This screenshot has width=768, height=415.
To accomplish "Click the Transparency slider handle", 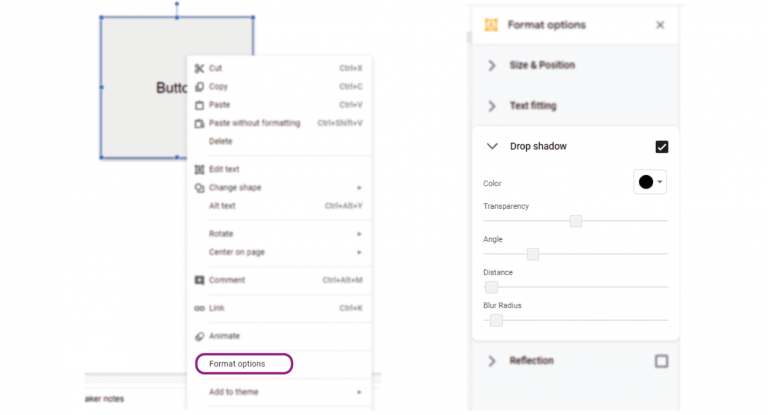I will pos(576,221).
